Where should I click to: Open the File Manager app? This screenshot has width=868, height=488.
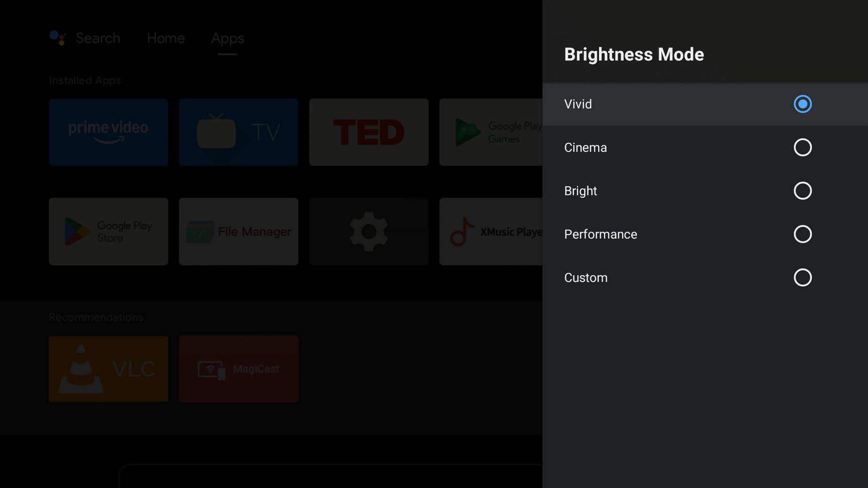238,232
